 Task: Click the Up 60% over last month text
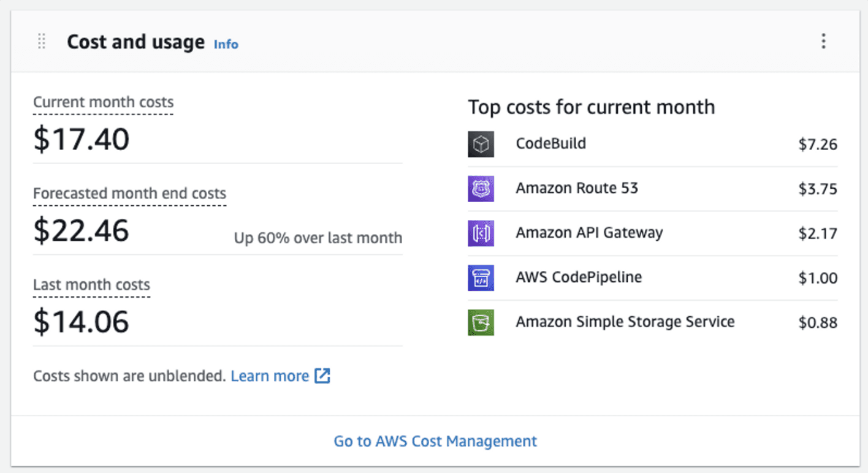point(318,238)
